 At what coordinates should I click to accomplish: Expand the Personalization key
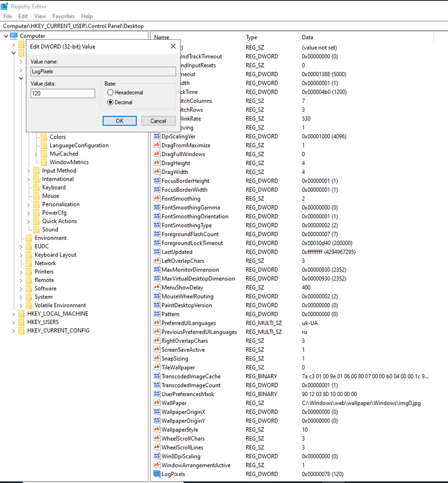pos(29,205)
